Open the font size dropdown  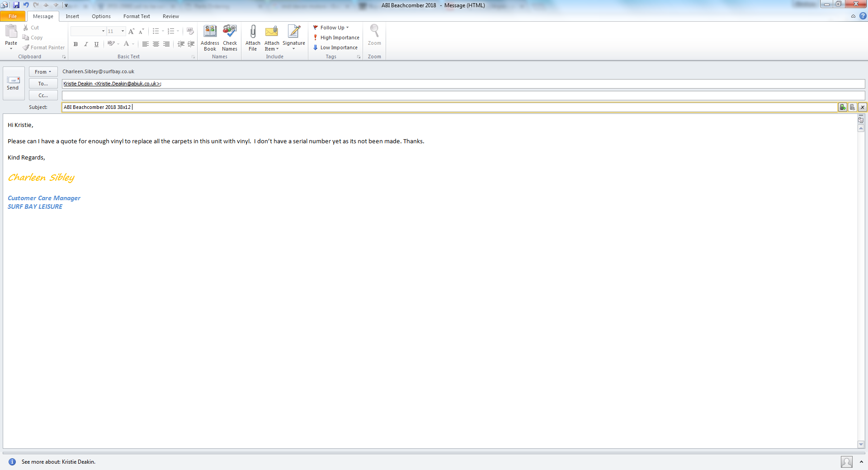point(123,31)
